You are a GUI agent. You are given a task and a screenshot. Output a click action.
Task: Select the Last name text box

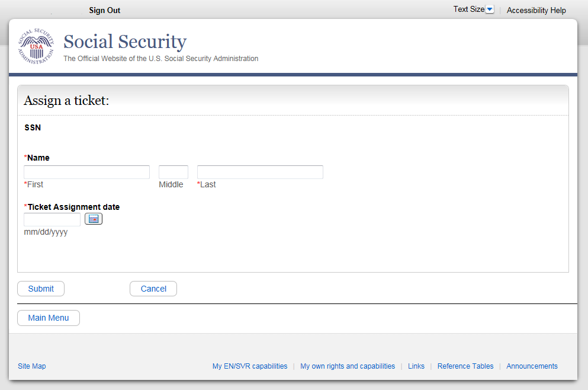[260, 172]
